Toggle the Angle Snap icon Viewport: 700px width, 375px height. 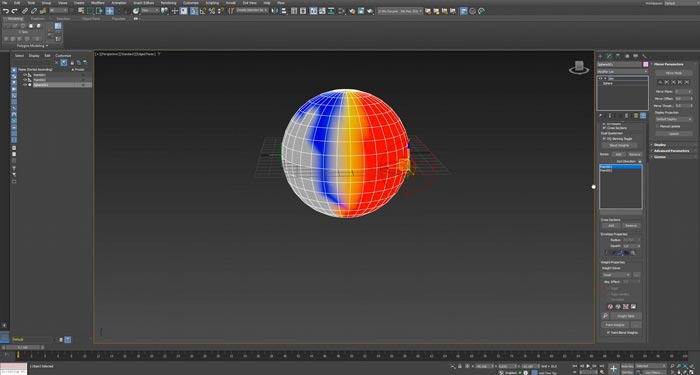203,11
